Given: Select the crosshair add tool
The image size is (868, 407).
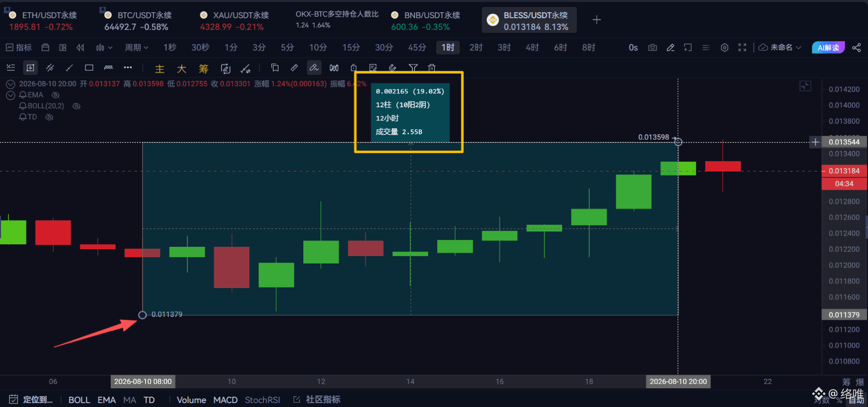Looking at the screenshot, I should click(30, 68).
